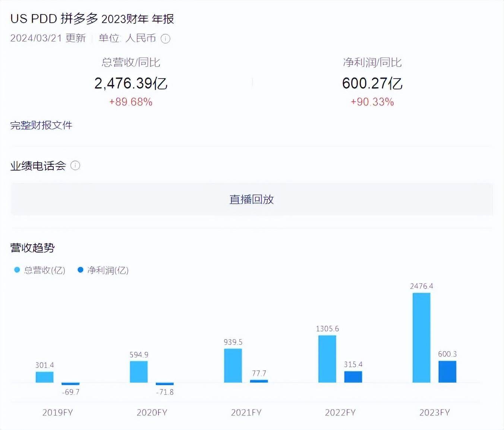Click the 2019FY axis label
504x430 pixels.
pos(58,412)
